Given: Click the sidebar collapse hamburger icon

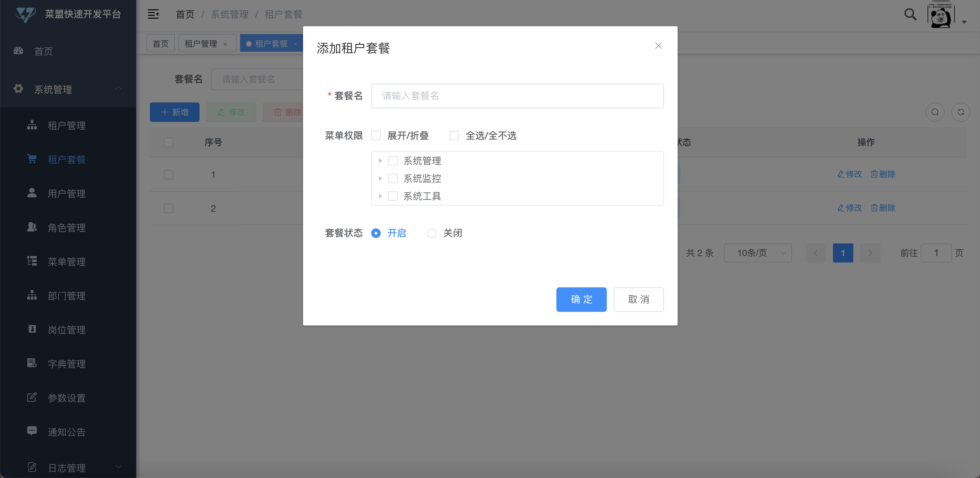Looking at the screenshot, I should 153,14.
